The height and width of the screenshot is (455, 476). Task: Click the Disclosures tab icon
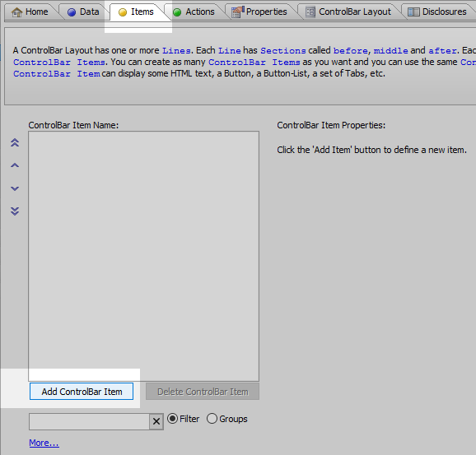pyautogui.click(x=413, y=12)
